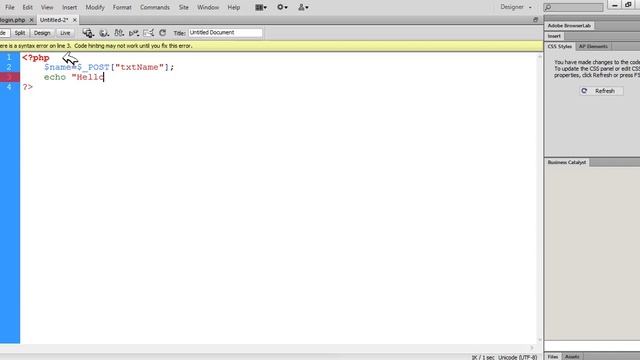Select the Untitled-2 document tab
The height and width of the screenshot is (360, 640).
pyautogui.click(x=54, y=20)
